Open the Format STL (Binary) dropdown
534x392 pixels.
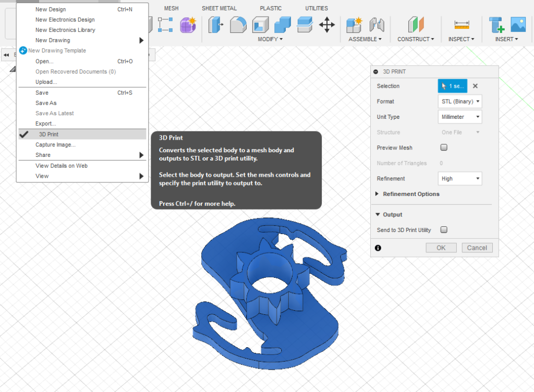click(459, 102)
